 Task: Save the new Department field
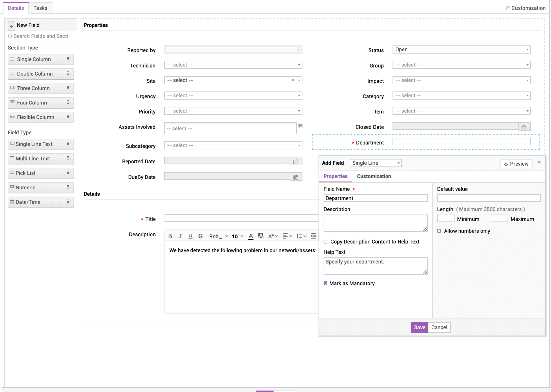(419, 327)
